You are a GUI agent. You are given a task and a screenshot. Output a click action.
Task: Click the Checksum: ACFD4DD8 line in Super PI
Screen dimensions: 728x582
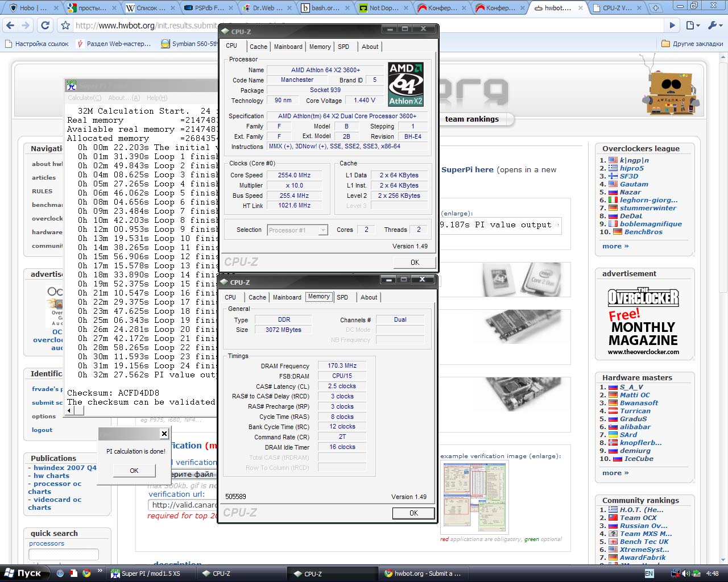(113, 393)
